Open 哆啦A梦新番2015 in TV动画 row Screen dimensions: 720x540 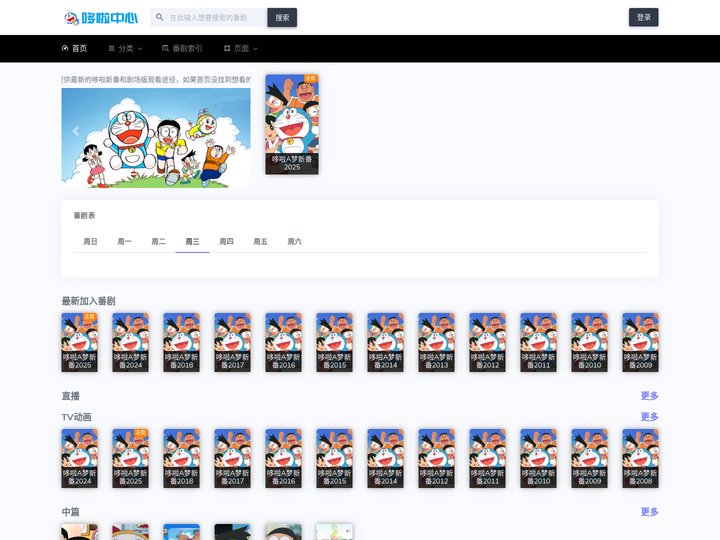coord(334,458)
